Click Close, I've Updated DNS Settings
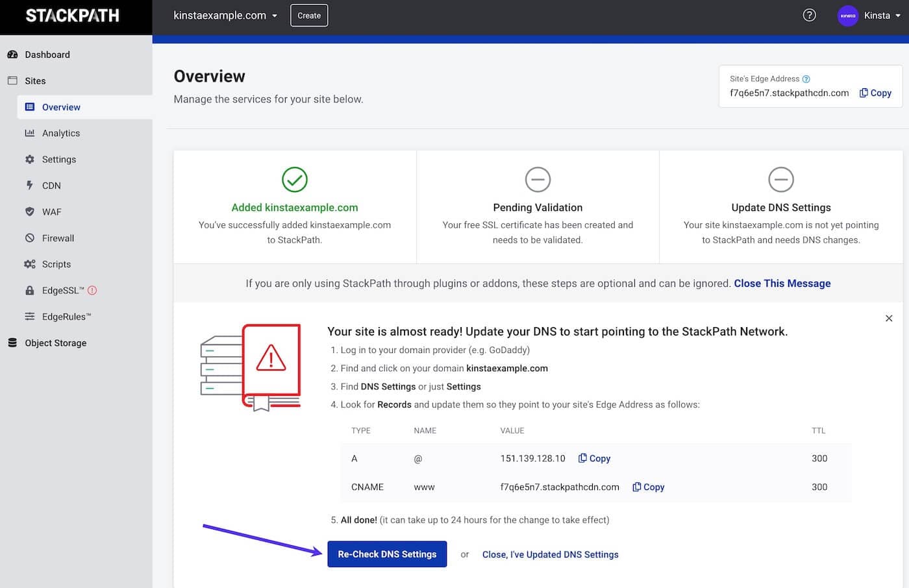Screen dimensions: 909x588 pyautogui.click(x=550, y=554)
